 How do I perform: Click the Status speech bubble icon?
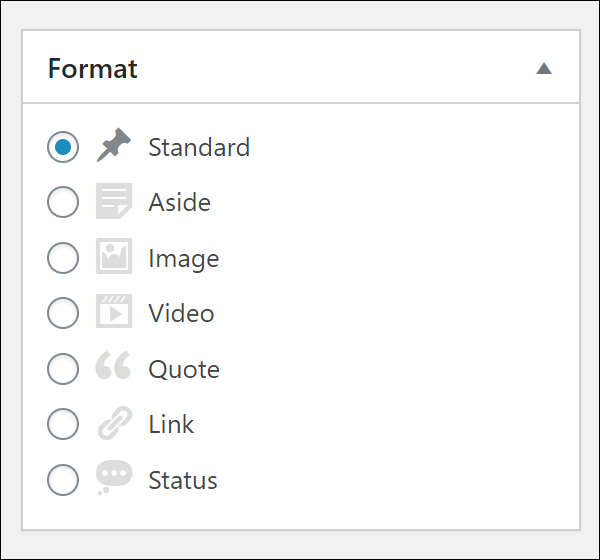point(114,477)
